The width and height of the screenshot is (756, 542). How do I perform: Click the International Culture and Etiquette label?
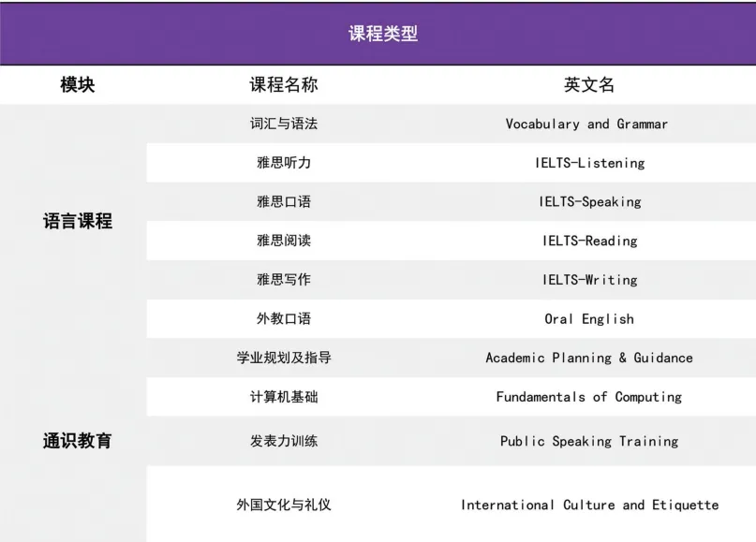point(589,505)
